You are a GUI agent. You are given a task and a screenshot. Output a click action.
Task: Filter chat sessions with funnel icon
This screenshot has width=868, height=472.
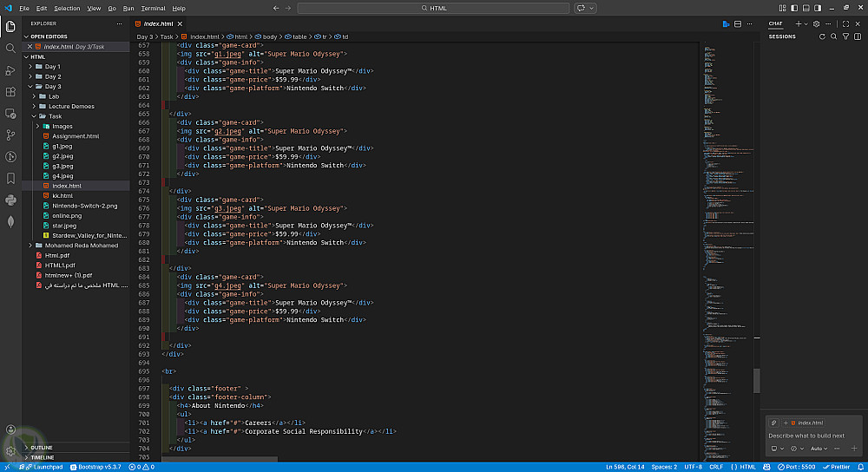[845, 36]
